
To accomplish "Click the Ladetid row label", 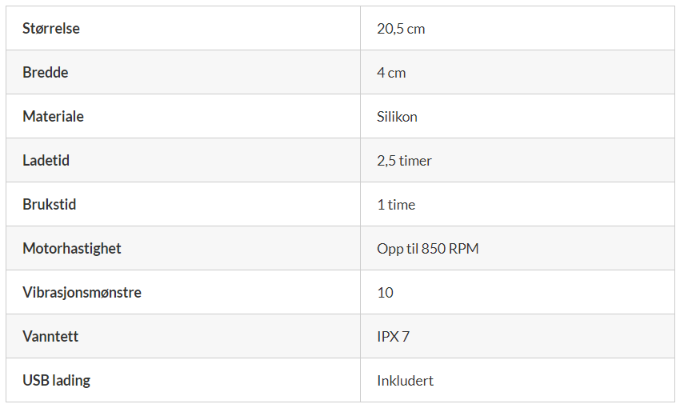I will pos(46,160).
